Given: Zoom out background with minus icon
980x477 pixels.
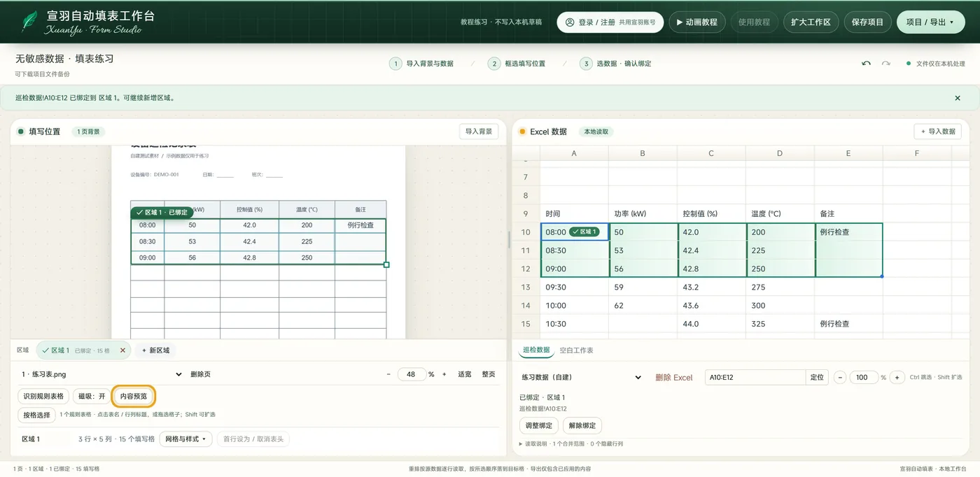Looking at the screenshot, I should 388,374.
